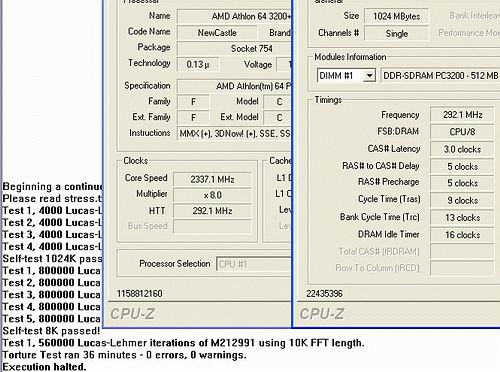This screenshot has width=500, height=372.
Task: Select the Multiplier x 8.0 field
Action: click(x=212, y=195)
